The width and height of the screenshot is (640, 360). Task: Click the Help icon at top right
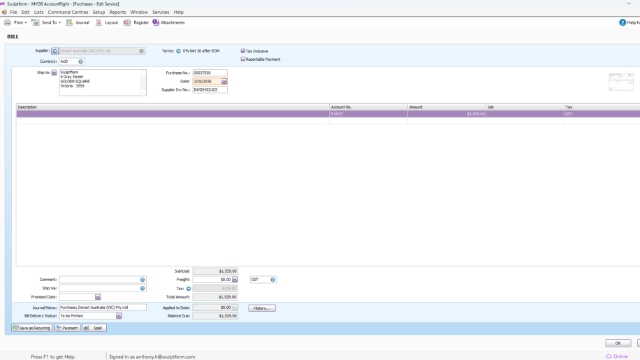pyautogui.click(x=622, y=22)
